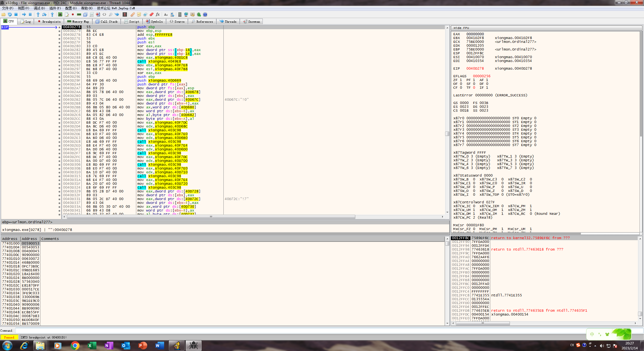Click the Open file folder icon

pyautogui.click(x=4, y=14)
